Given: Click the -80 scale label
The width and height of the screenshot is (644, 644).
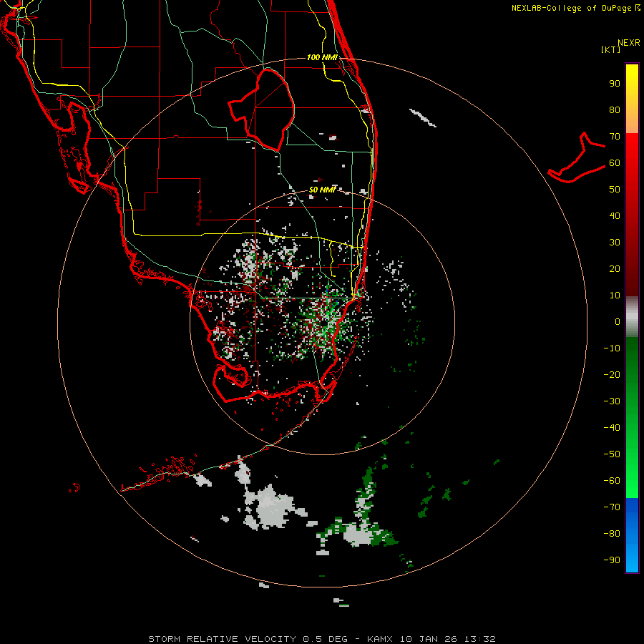Looking at the screenshot, I should click(612, 534).
